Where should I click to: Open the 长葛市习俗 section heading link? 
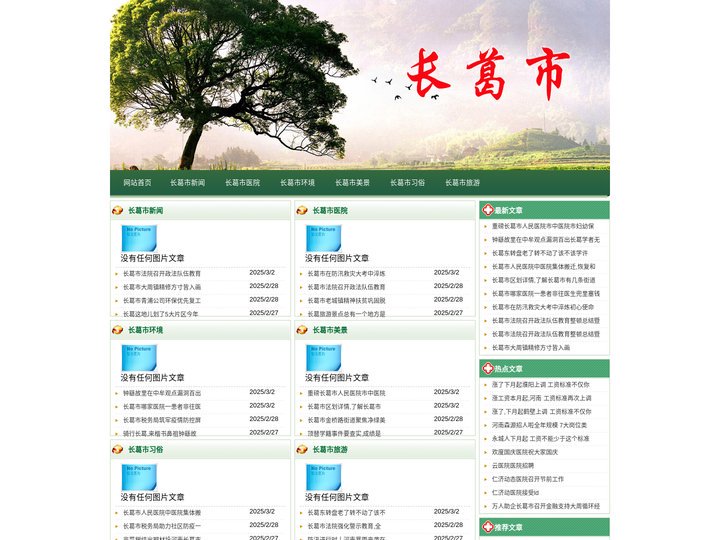click(146, 449)
